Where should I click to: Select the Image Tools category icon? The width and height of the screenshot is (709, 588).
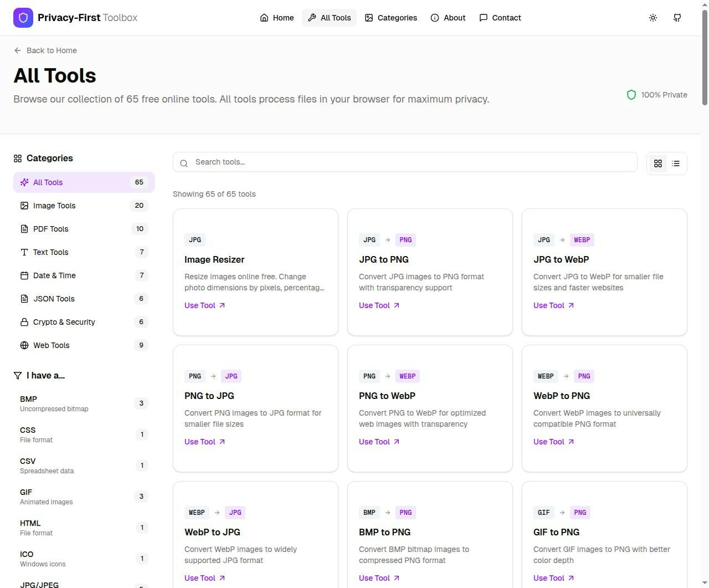[24, 206]
